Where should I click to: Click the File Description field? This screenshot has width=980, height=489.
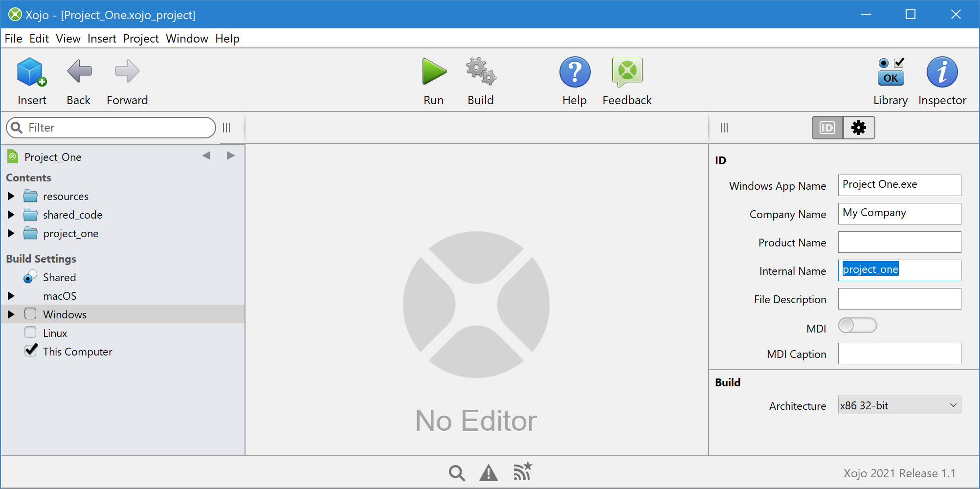900,299
